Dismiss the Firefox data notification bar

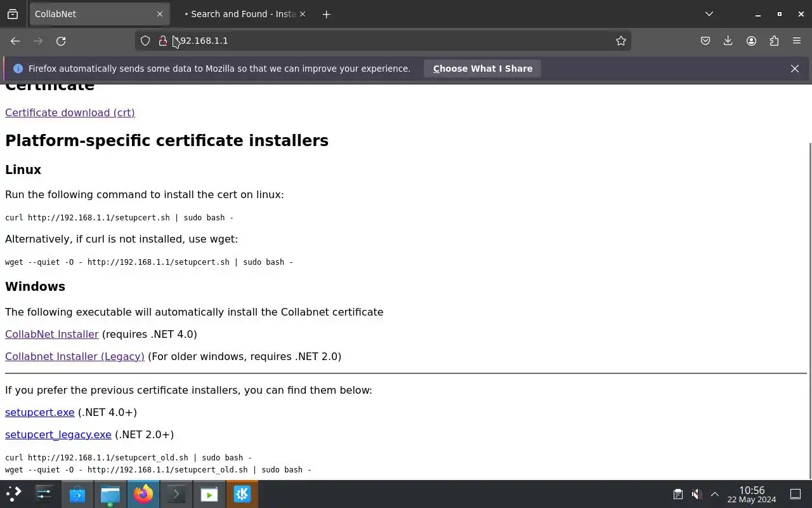[795, 69]
